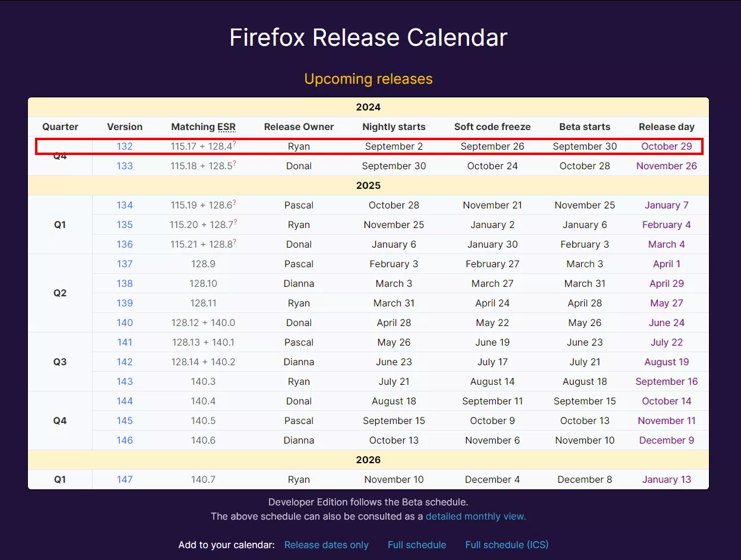Image resolution: width=741 pixels, height=560 pixels.
Task: Click the June 24 release day
Action: 667,322
